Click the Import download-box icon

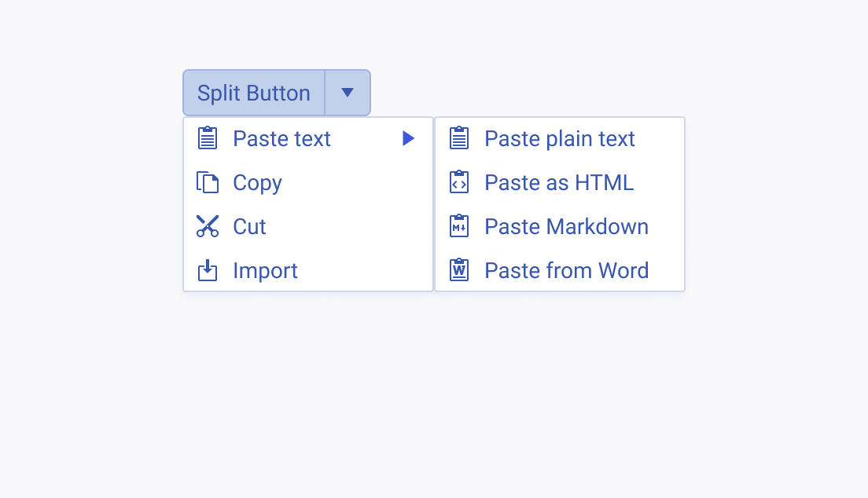click(x=208, y=270)
